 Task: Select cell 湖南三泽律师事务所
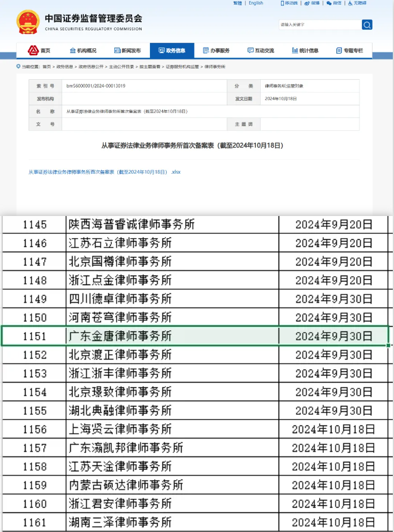point(173,522)
